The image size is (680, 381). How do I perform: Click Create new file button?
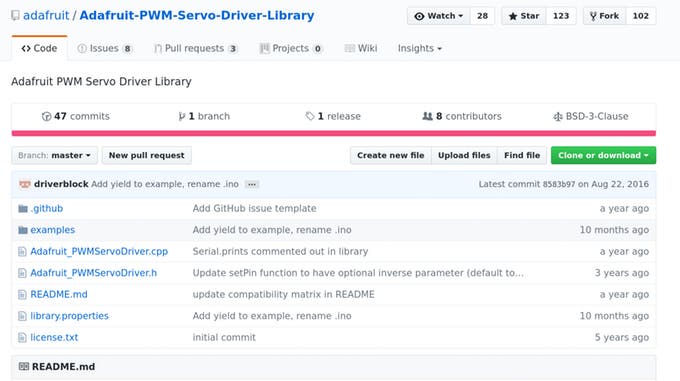[x=391, y=155]
